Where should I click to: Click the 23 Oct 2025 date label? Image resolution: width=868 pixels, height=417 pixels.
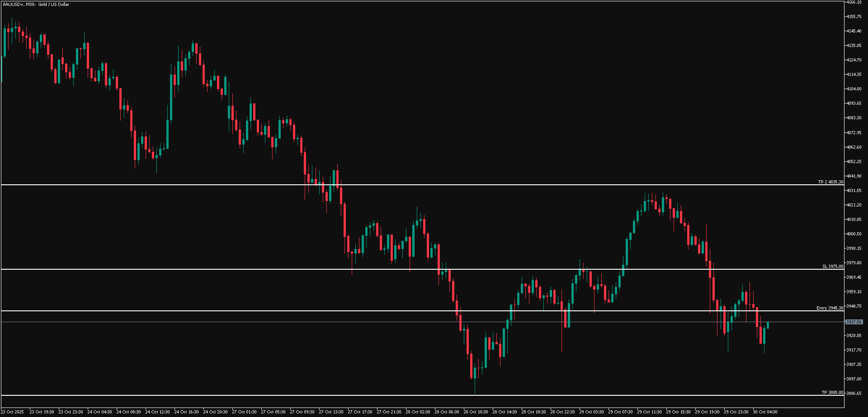click(x=13, y=412)
